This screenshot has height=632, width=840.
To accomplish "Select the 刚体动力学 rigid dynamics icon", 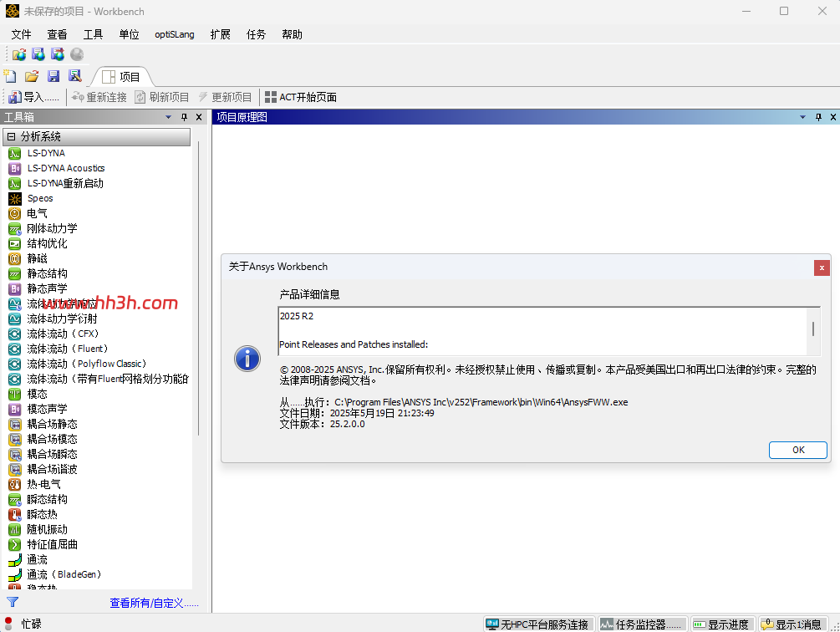I will (15, 229).
